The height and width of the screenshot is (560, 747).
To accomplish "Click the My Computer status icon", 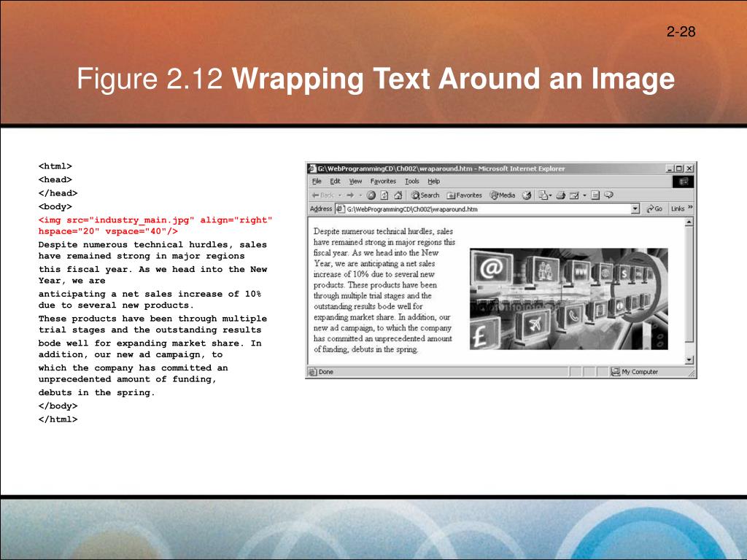I will pos(616,371).
